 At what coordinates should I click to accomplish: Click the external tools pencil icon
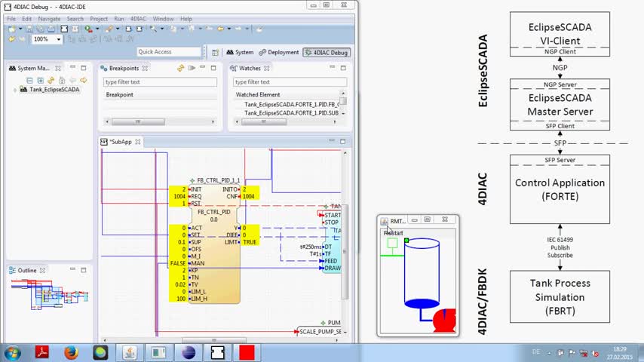(x=109, y=29)
